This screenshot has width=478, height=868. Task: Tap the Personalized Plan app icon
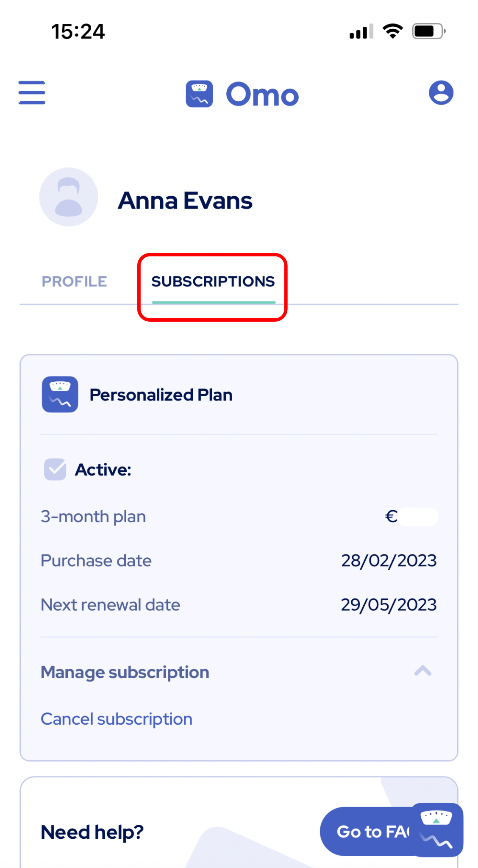point(60,394)
